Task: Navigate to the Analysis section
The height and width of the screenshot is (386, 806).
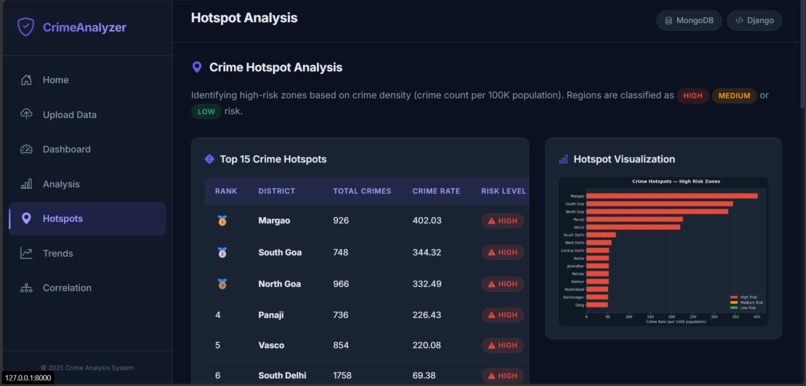Action: pos(87,184)
